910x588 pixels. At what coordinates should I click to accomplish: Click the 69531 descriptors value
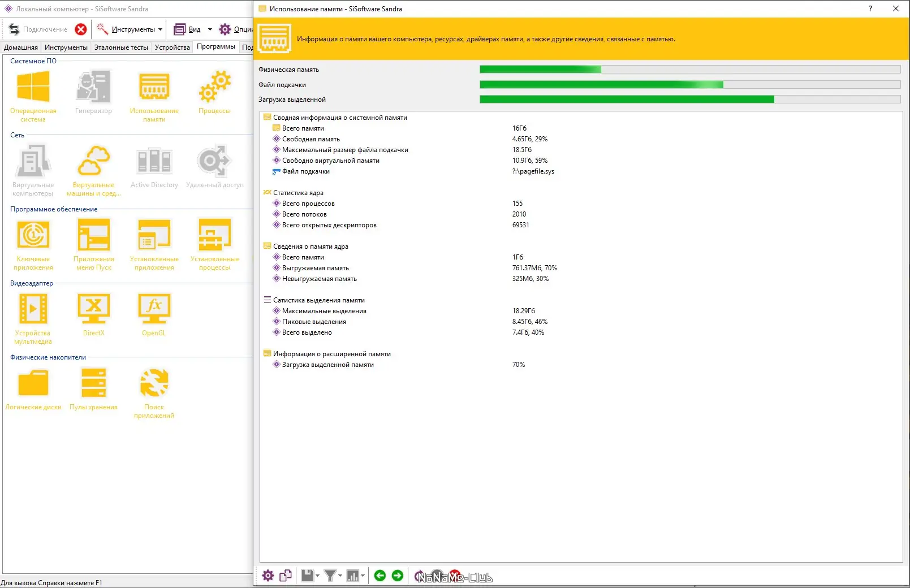click(x=521, y=225)
